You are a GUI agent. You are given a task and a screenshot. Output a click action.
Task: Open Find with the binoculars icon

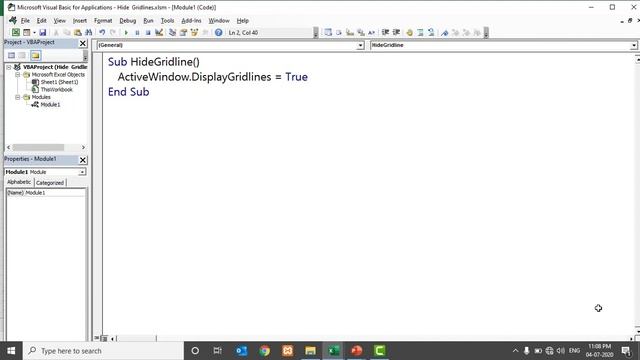point(89,32)
